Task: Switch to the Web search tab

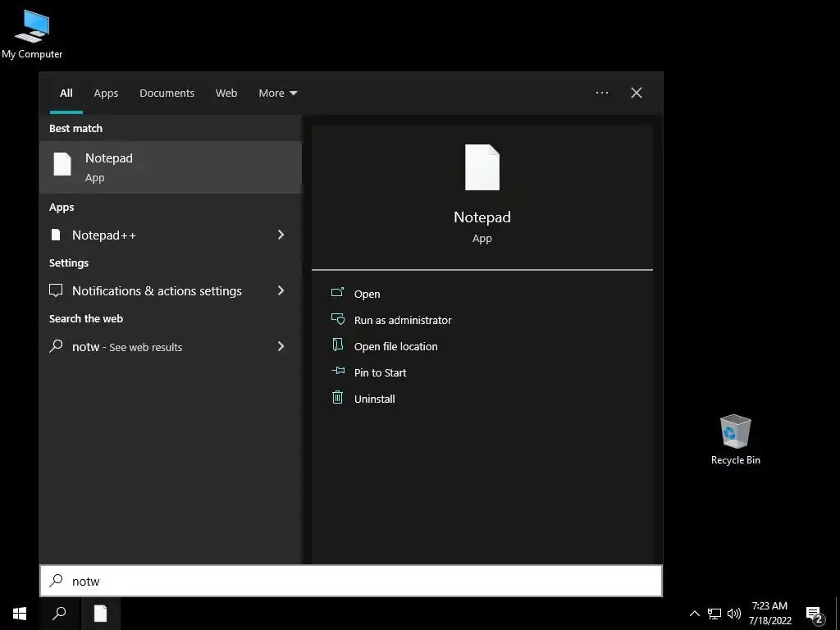Action: click(x=226, y=94)
